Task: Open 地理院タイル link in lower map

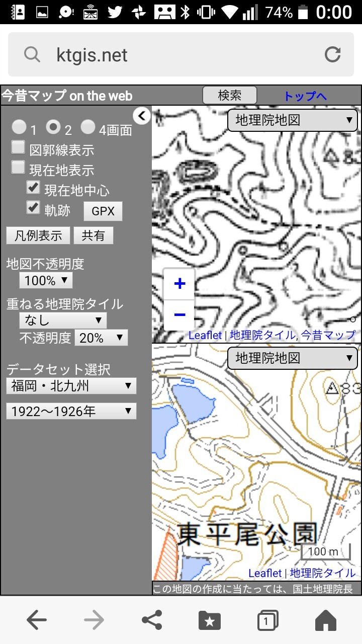Action: [x=323, y=573]
